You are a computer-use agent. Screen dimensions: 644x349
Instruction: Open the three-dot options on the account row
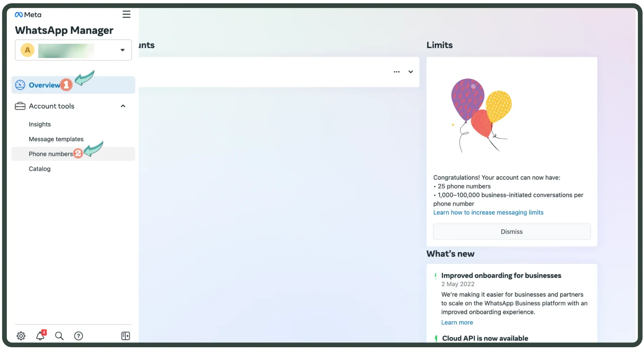point(397,72)
